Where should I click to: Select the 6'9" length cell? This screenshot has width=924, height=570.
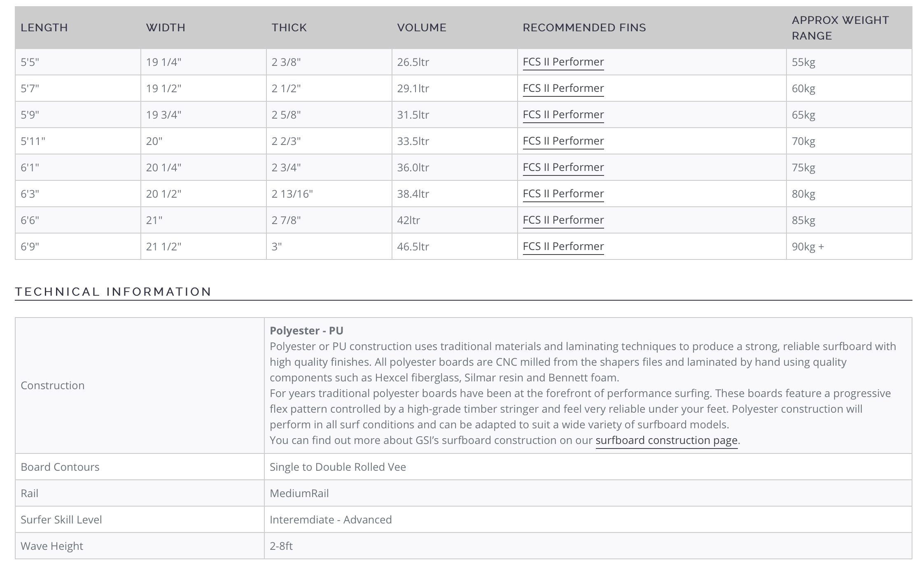[x=78, y=246]
